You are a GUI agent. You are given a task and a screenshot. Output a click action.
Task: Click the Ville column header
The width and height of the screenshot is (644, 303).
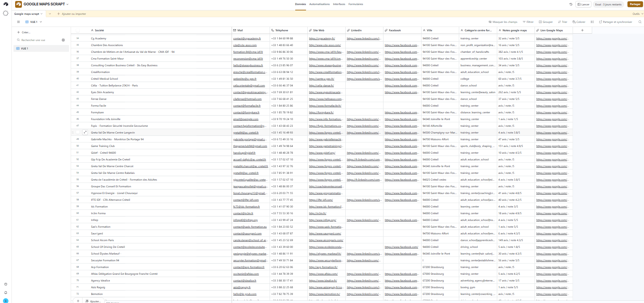tap(440, 30)
